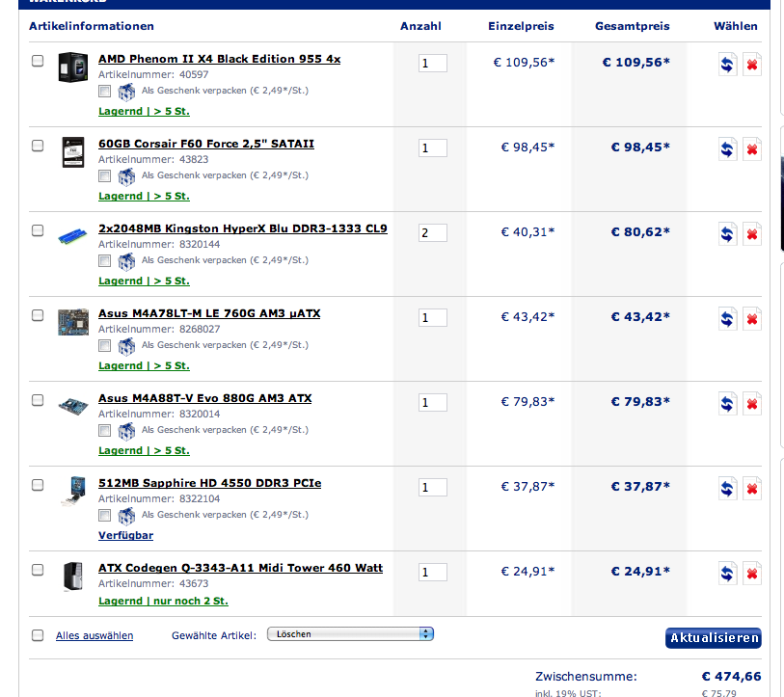Delete AMD Phenom II X4 with red X
This screenshot has height=697, width=784.
pyautogui.click(x=752, y=64)
